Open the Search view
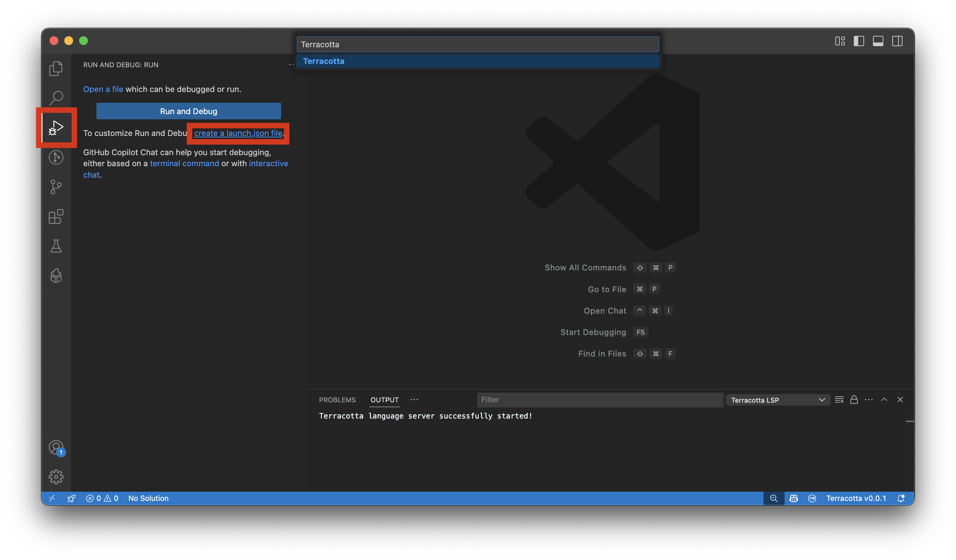Viewport: 956px width, 560px height. (56, 98)
